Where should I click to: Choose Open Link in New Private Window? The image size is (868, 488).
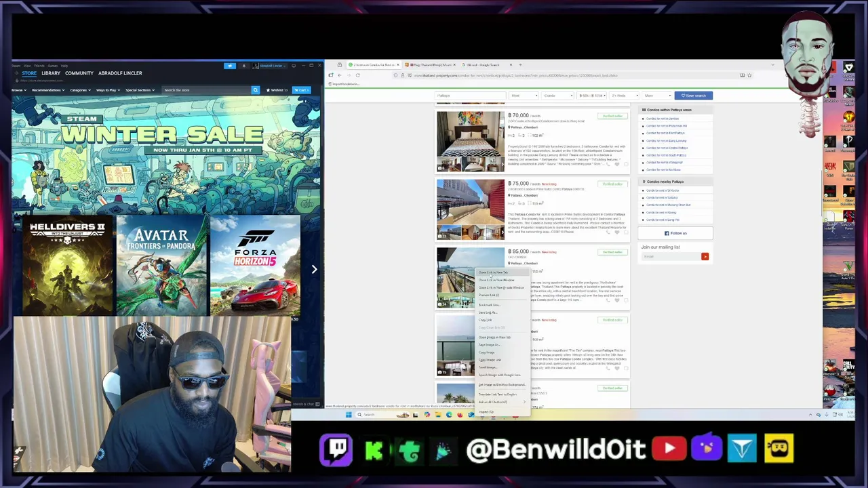pyautogui.click(x=502, y=287)
